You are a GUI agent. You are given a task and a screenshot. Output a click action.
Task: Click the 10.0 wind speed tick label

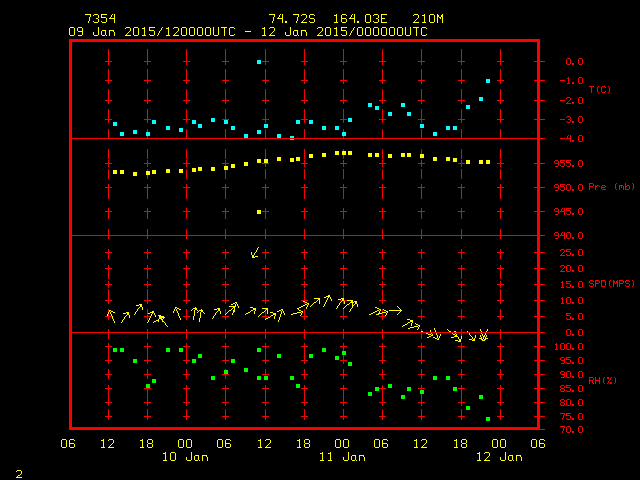tap(571, 301)
